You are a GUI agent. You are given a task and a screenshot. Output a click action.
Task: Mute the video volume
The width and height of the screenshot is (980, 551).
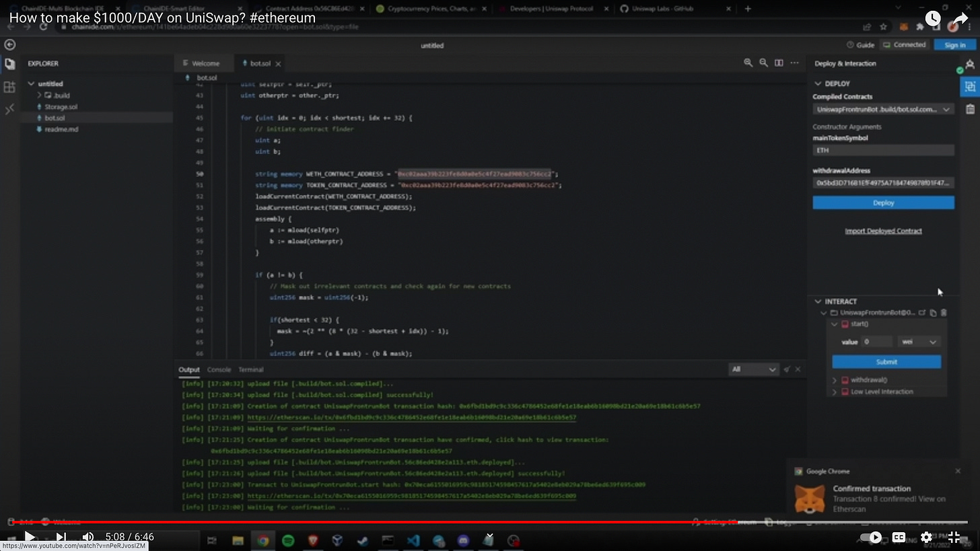click(88, 537)
